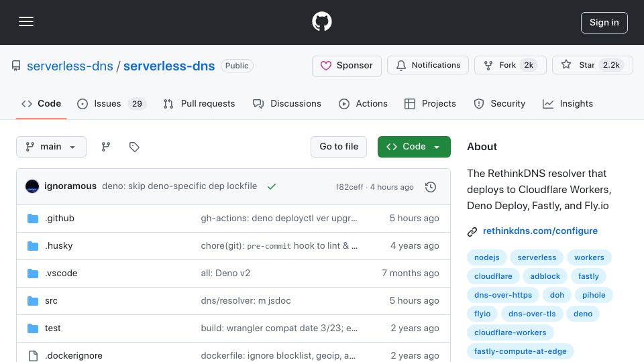The height and width of the screenshot is (362, 644).
Task: Open the Discussions tab
Action: pos(287,104)
